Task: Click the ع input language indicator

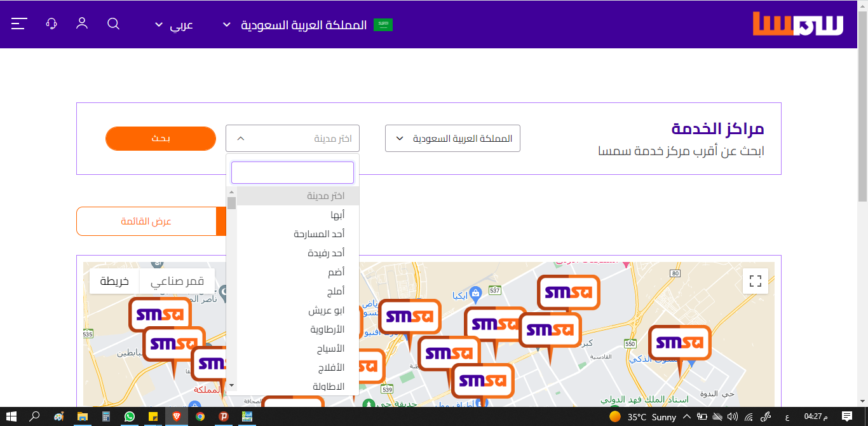Action: click(787, 417)
